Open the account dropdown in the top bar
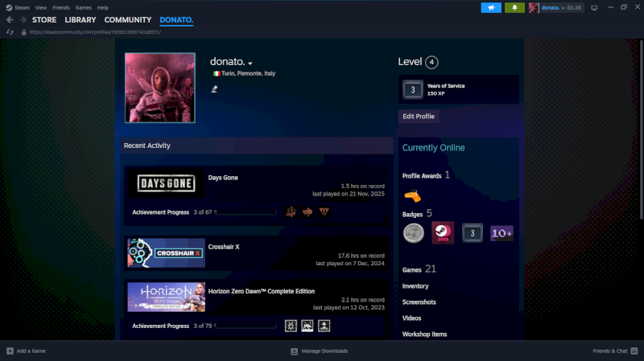 point(561,7)
